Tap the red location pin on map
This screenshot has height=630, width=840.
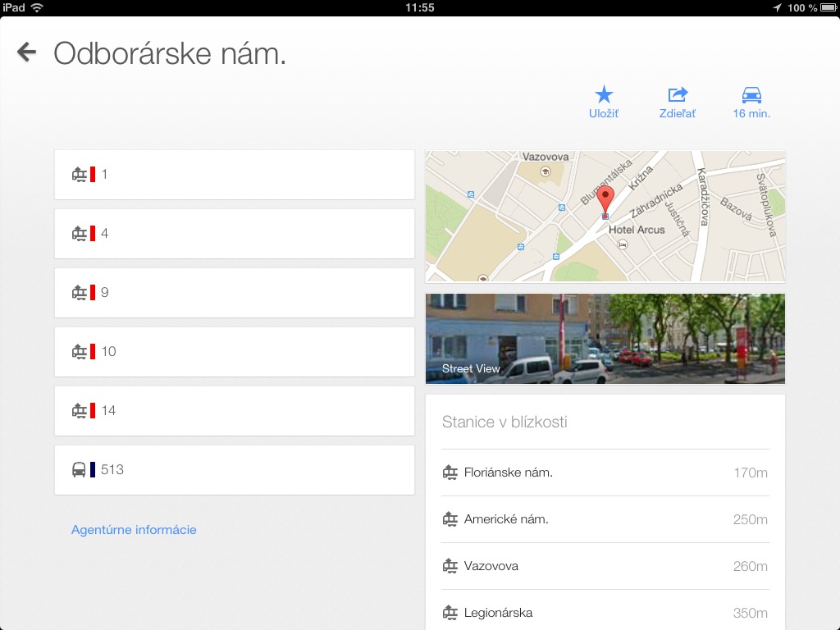tap(605, 201)
